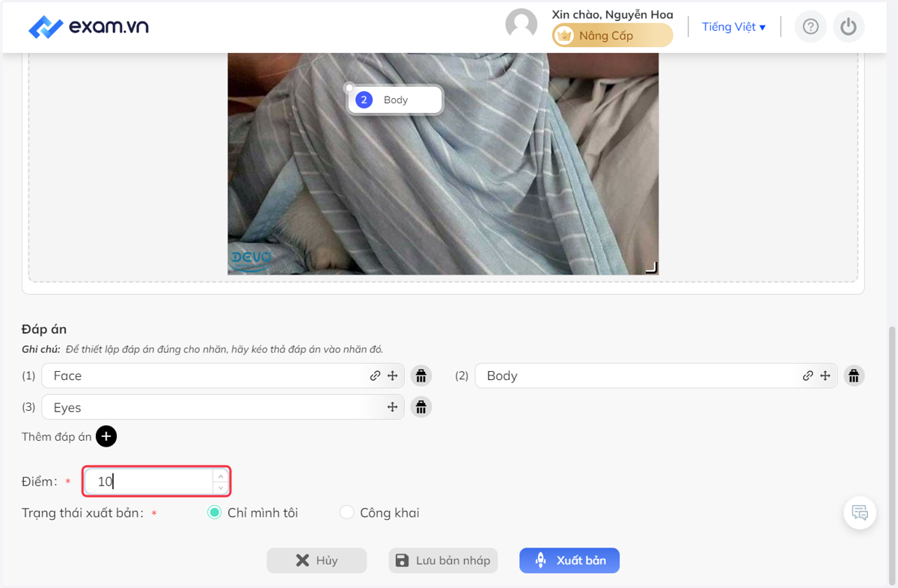Viewport: 898px width, 588px height.
Task: Click the Hủy cancel button
Action: click(x=317, y=560)
